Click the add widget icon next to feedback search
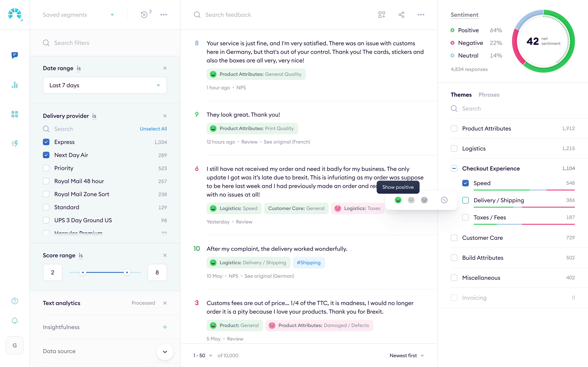The width and height of the screenshot is (588, 367). coord(382,15)
